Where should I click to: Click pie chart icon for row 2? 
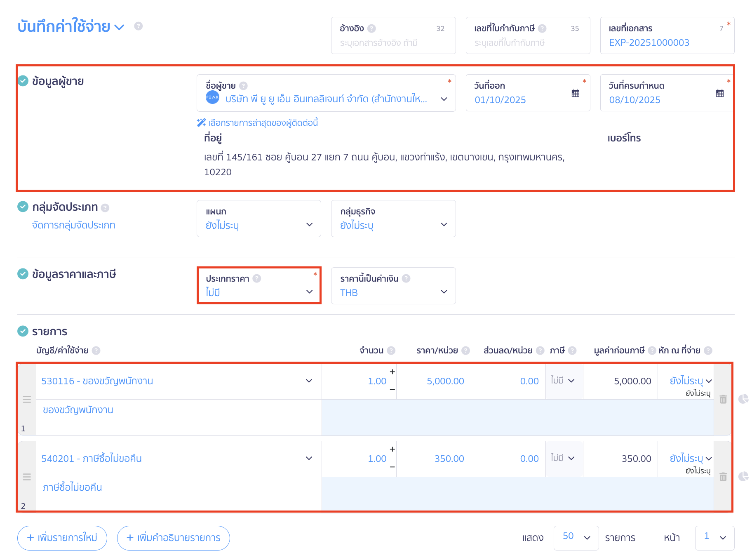tap(743, 476)
